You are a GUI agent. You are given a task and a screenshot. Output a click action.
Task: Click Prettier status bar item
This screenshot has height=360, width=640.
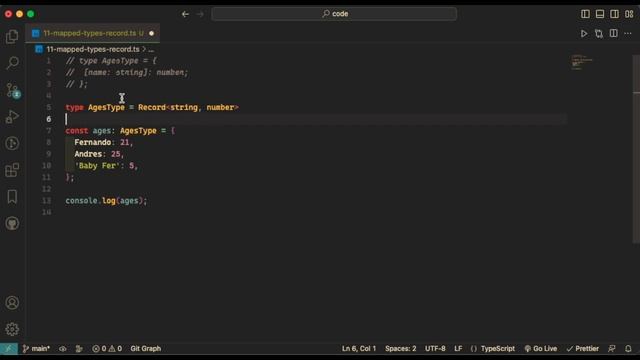coord(582,349)
